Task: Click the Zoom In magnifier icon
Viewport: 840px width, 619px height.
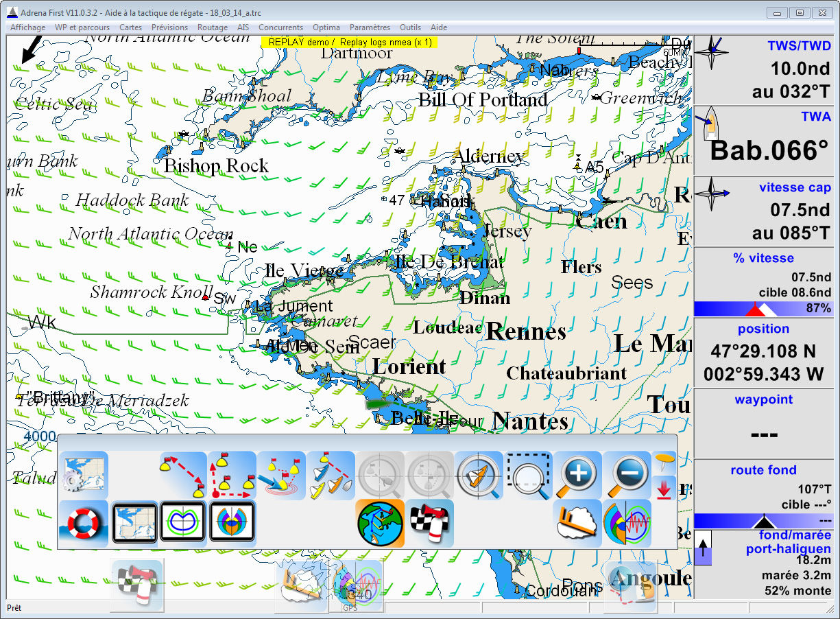Action: tap(577, 476)
